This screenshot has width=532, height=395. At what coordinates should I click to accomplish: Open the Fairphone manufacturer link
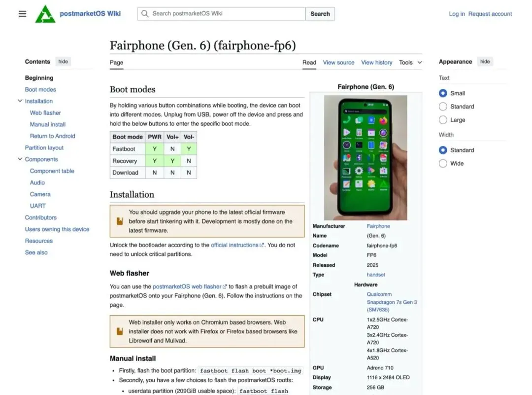pos(378,226)
